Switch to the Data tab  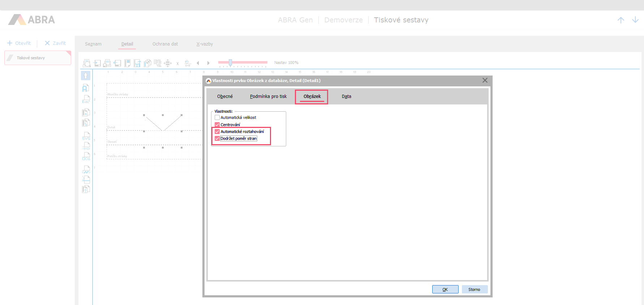(347, 96)
